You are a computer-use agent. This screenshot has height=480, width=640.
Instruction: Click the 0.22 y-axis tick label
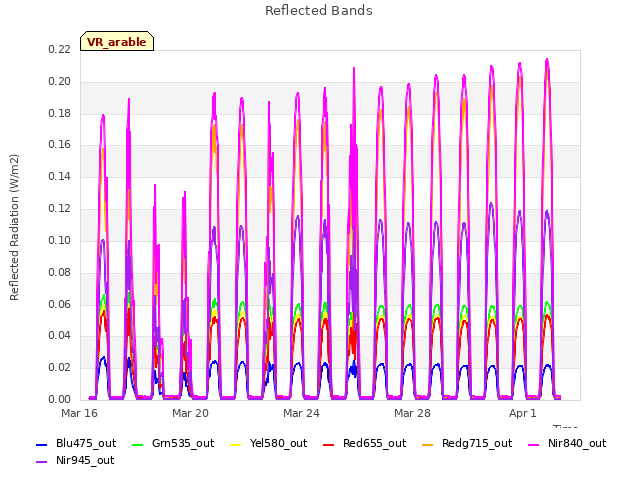coord(59,49)
